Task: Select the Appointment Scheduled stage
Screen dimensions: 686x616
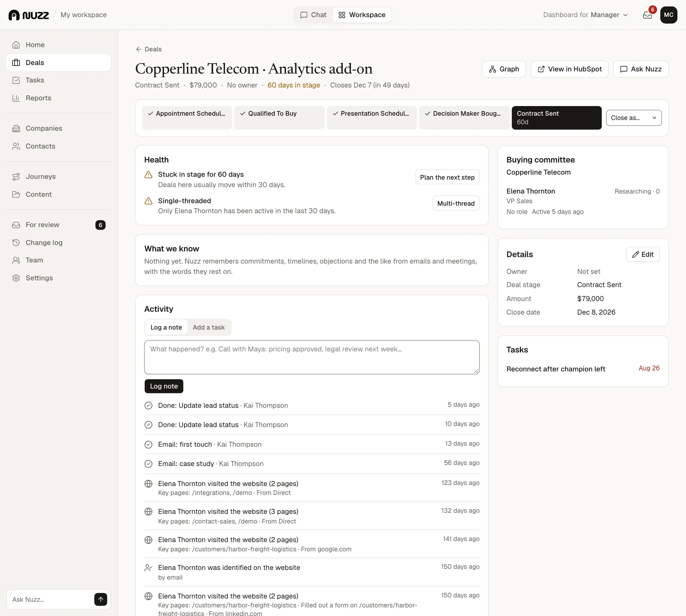Action: [187, 117]
